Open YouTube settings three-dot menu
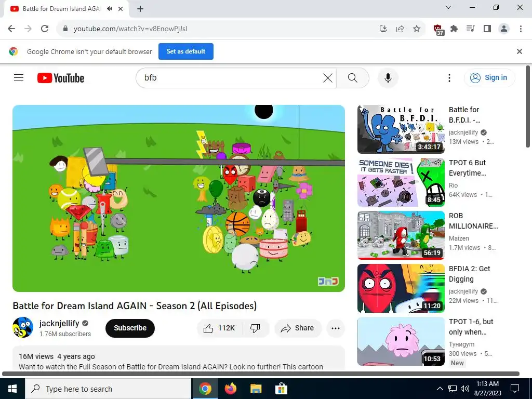Screen dimensions: 532x399 pos(449,78)
